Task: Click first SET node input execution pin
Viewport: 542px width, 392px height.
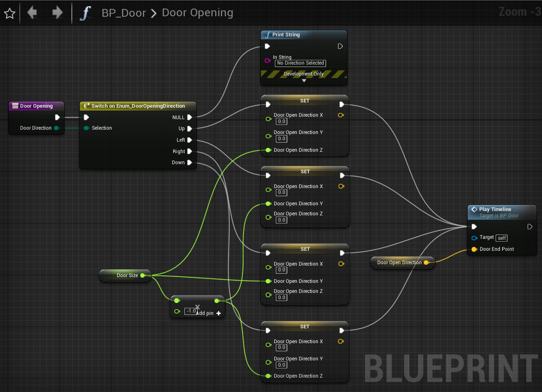Action: (x=268, y=104)
